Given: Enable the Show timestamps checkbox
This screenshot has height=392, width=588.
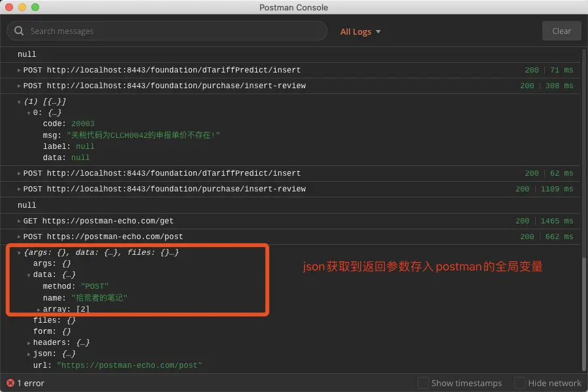Looking at the screenshot, I should [423, 383].
